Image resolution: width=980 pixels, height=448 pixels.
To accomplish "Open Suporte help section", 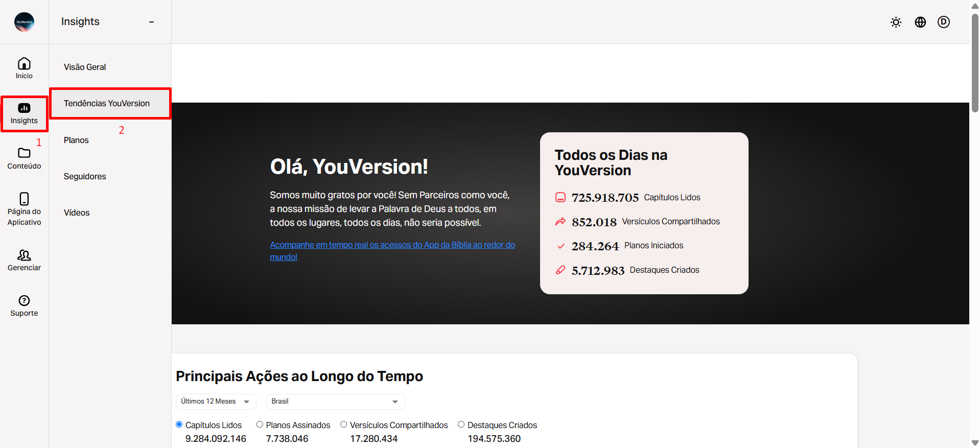I will (24, 306).
